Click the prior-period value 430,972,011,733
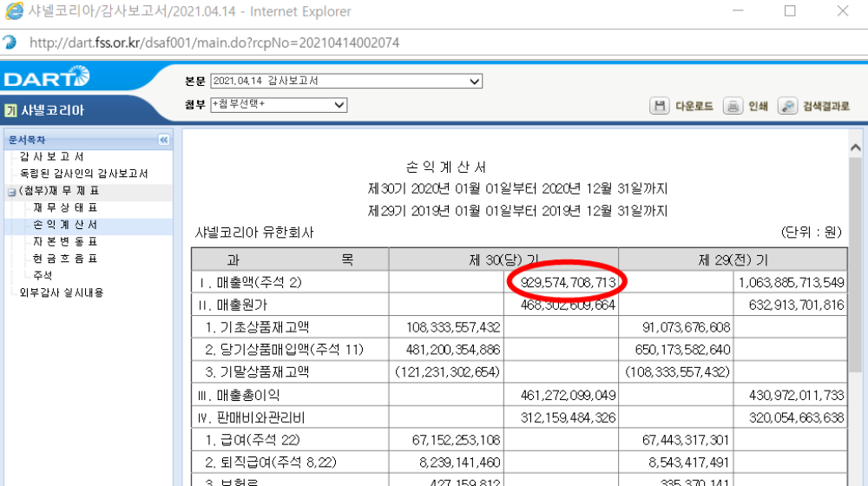This screenshot has height=486, width=868. [796, 395]
